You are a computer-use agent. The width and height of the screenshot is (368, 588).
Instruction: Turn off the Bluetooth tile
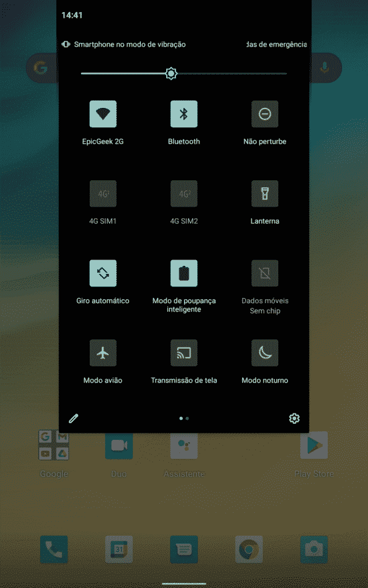184,114
